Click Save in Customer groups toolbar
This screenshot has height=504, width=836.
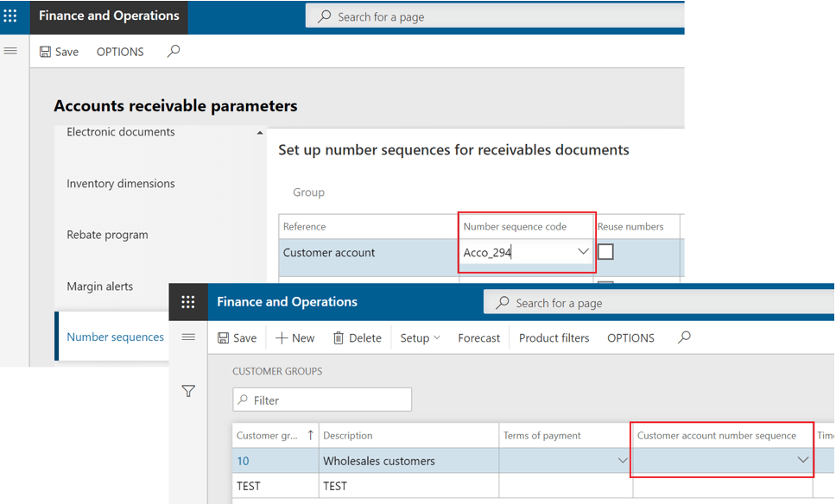pyautogui.click(x=237, y=338)
